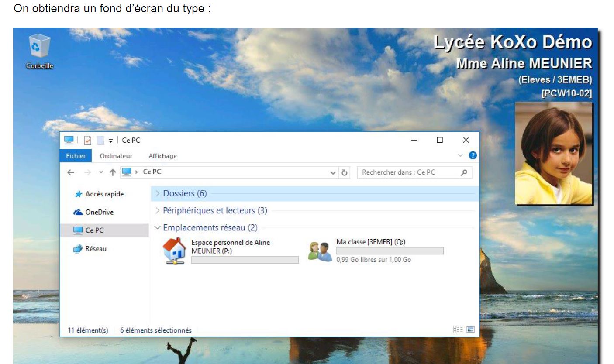Viewport: 614px width, 364px height.
Task: Click the search magnifier icon
Action: (464, 172)
